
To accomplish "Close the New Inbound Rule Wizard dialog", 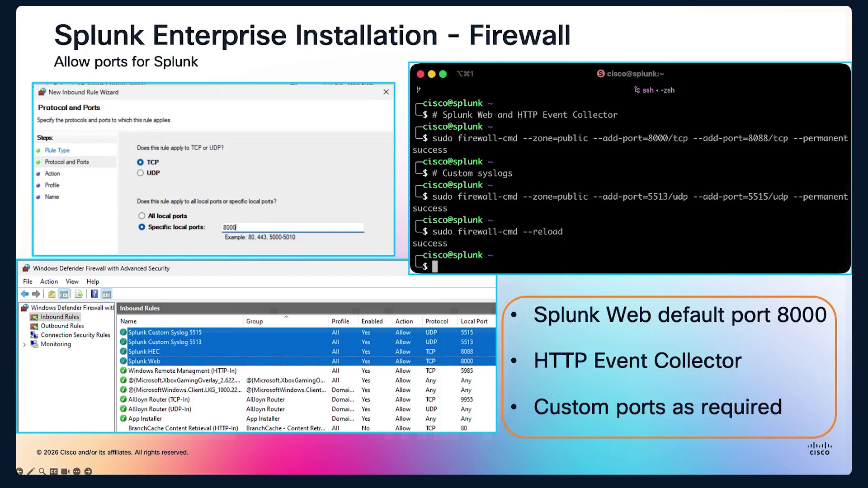I will coord(386,92).
